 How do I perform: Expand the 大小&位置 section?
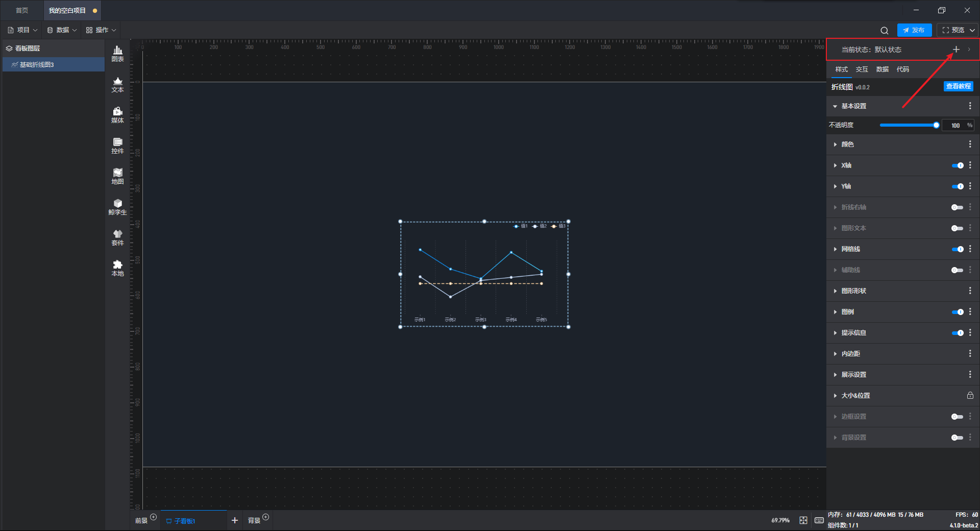click(835, 396)
